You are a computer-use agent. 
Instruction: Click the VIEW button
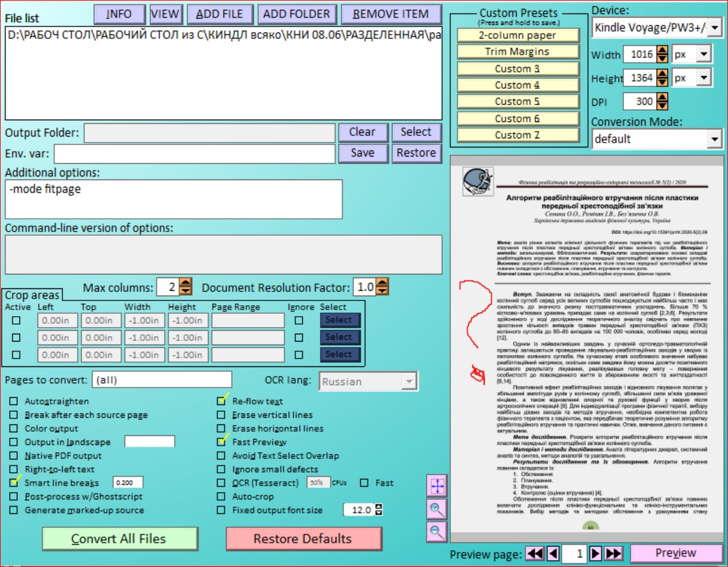[x=166, y=14]
